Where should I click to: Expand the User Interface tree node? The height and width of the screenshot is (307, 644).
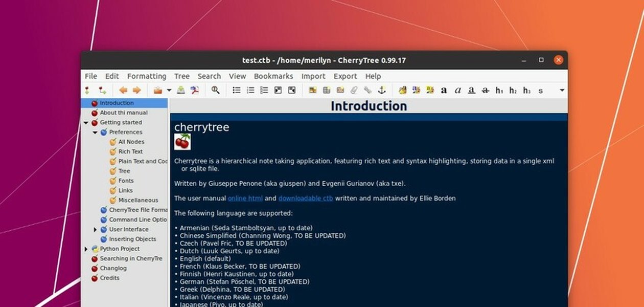tap(95, 230)
